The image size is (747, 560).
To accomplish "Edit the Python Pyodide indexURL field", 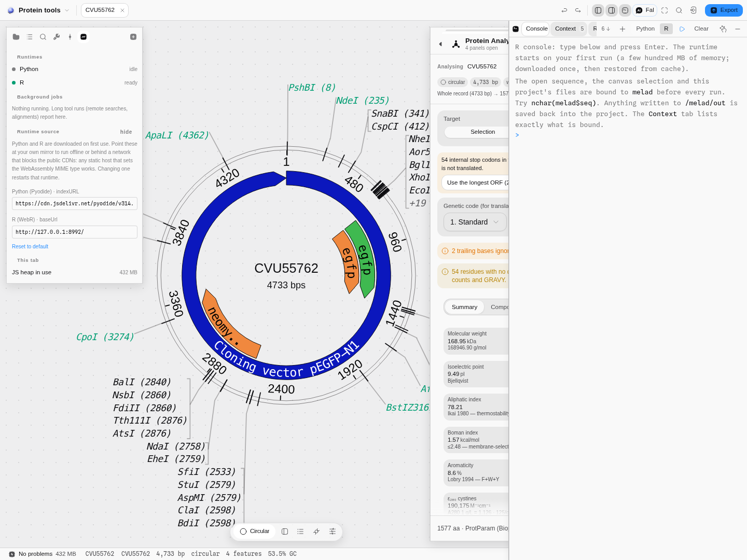I will pyautogui.click(x=75, y=203).
